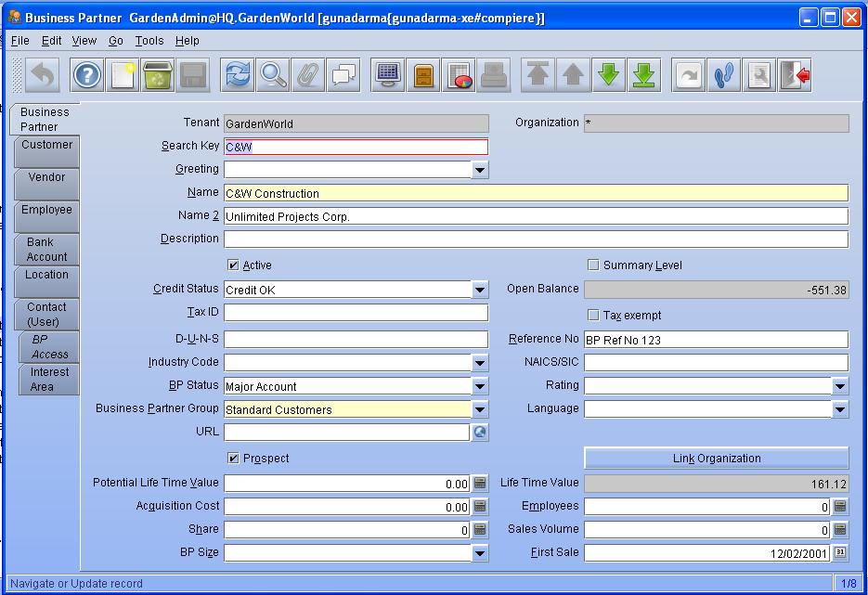Open the Help menu
868x595 pixels.
click(188, 41)
